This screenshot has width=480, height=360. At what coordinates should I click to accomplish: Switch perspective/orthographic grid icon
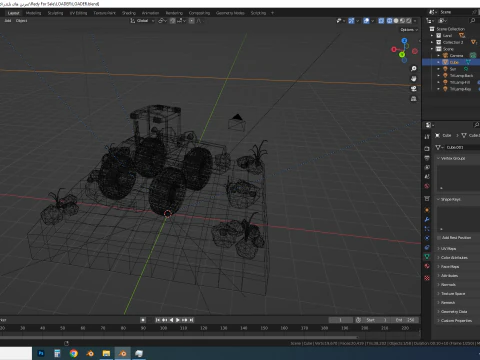414,99
